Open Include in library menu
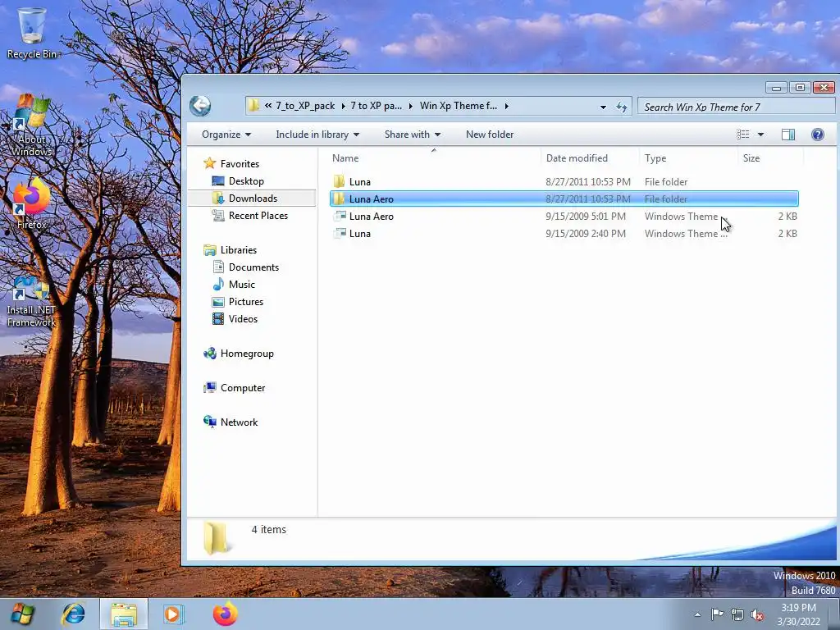Viewport: 840px width, 630px height. (317, 135)
